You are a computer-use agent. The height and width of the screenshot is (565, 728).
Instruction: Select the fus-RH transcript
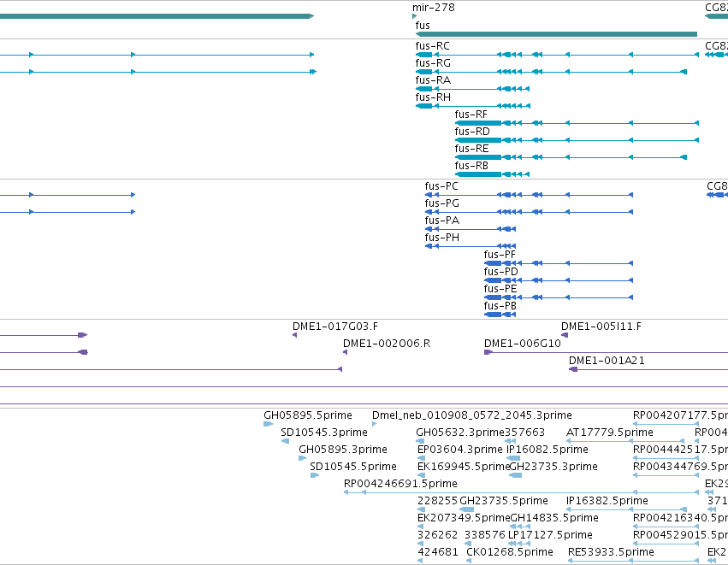472,106
